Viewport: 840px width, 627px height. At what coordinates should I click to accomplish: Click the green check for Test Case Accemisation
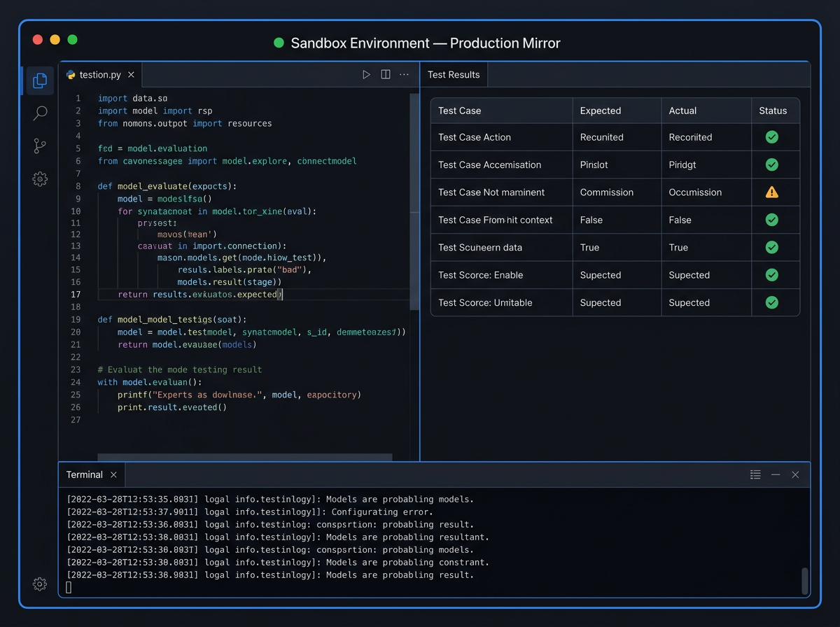click(772, 164)
